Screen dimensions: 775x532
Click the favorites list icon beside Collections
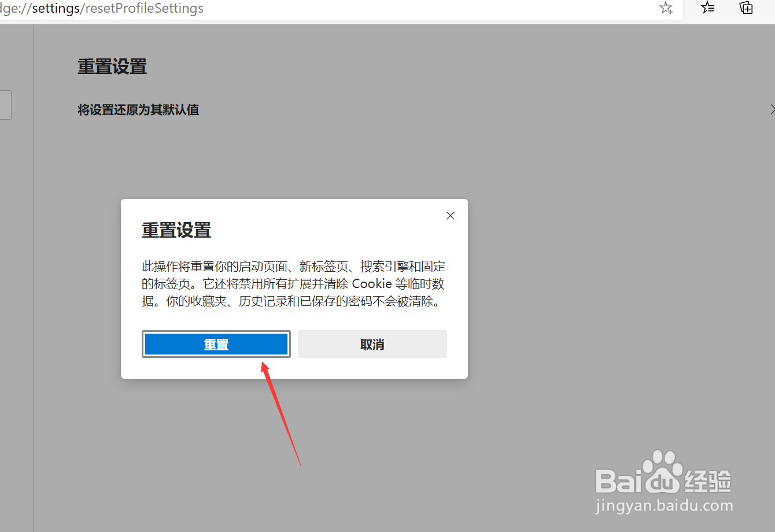tap(707, 9)
